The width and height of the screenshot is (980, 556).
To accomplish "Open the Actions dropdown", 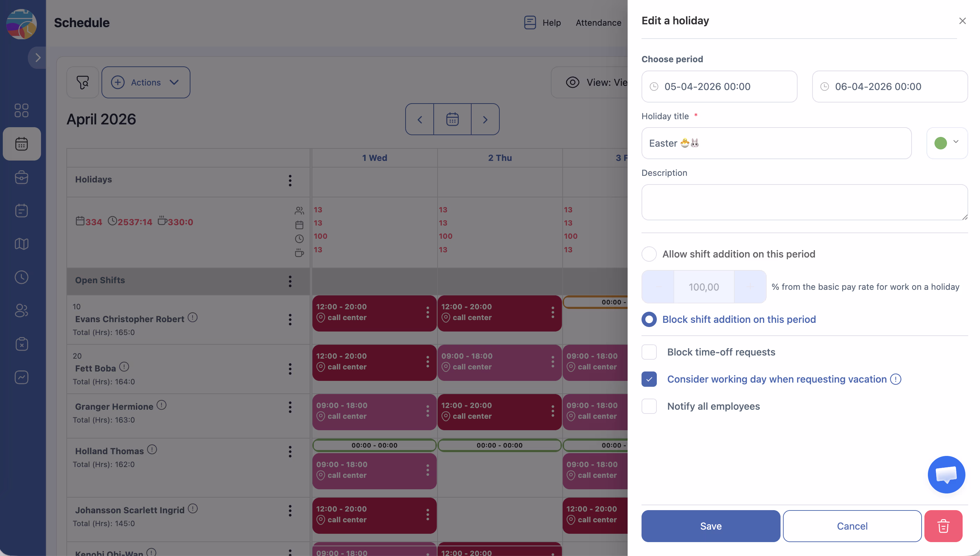I will [x=146, y=82].
